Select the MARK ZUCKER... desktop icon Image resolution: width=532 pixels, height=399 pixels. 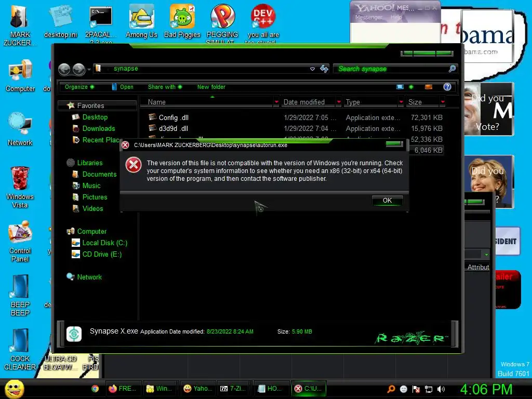(x=19, y=24)
